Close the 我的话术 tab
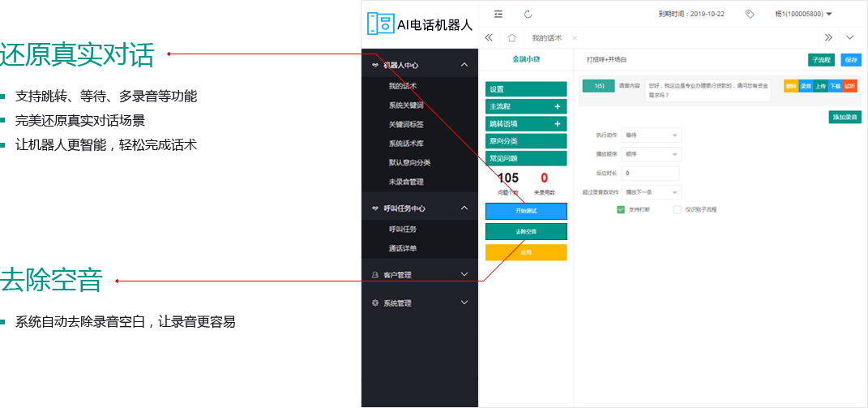 574,38
